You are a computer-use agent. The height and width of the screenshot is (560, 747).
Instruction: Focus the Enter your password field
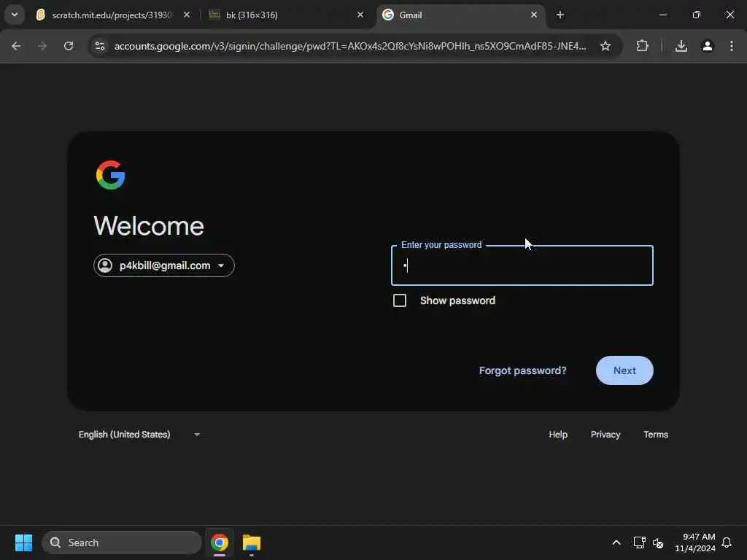(x=522, y=265)
